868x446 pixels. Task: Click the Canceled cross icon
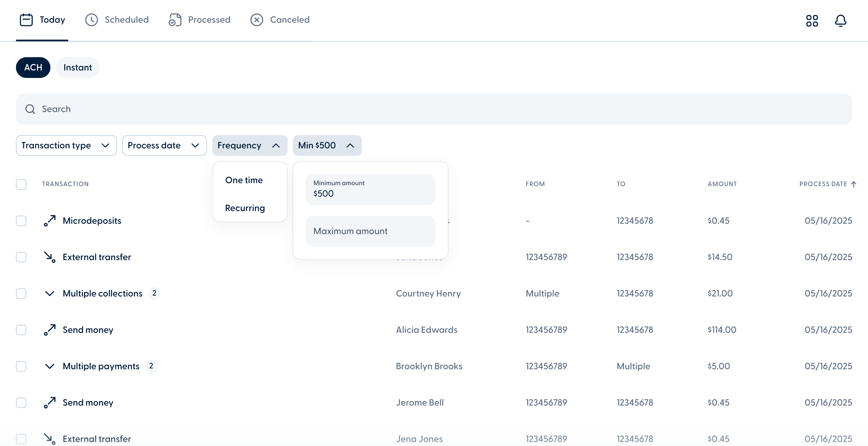point(257,19)
